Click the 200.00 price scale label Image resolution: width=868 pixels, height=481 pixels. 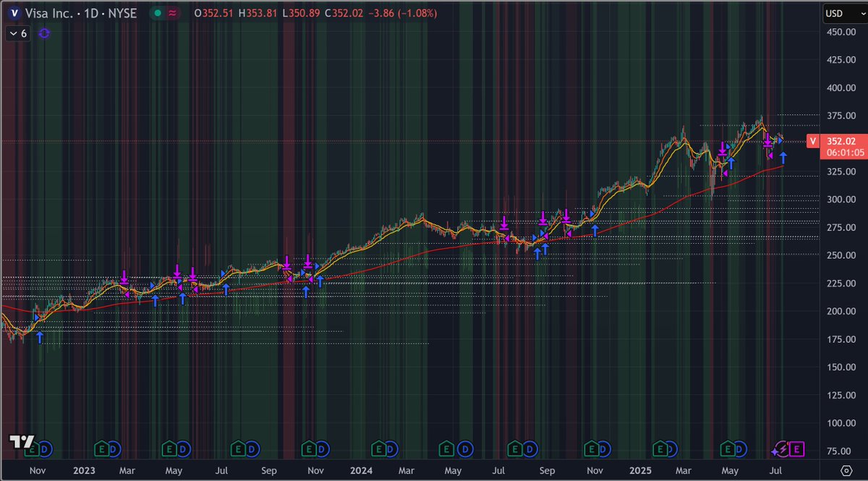pos(841,311)
